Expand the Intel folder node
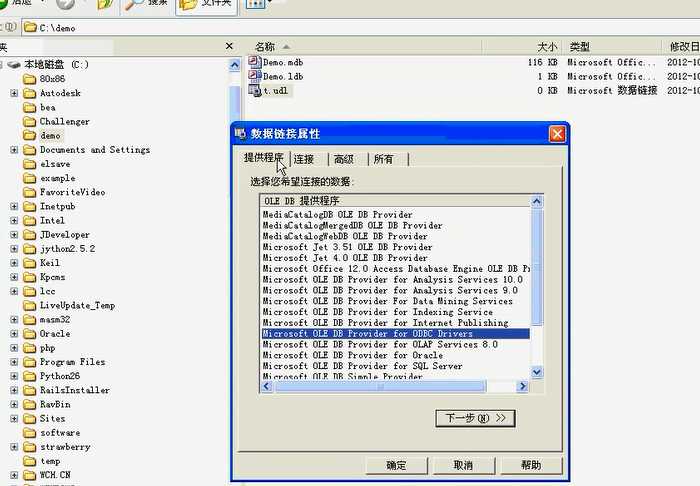Image resolution: width=700 pixels, height=486 pixels. (x=14, y=221)
